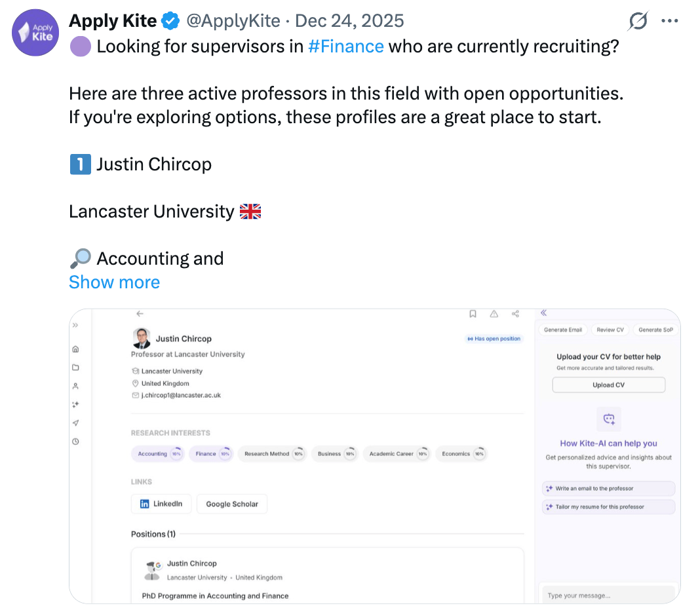Image resolution: width=700 pixels, height=612 pixels.
Task: Click the clock history icon in the sidebar
Action: (x=76, y=442)
